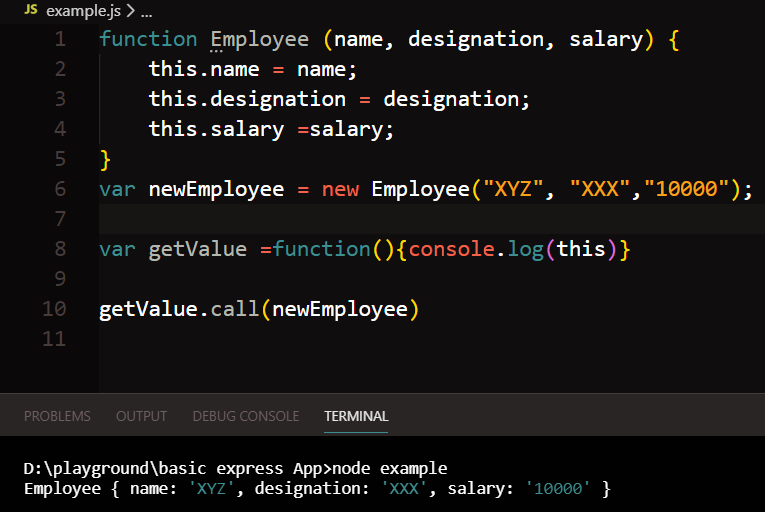Viewport: 765px width, 512px height.
Task: Click 'getValue' variable on line 8
Action: coord(198,250)
